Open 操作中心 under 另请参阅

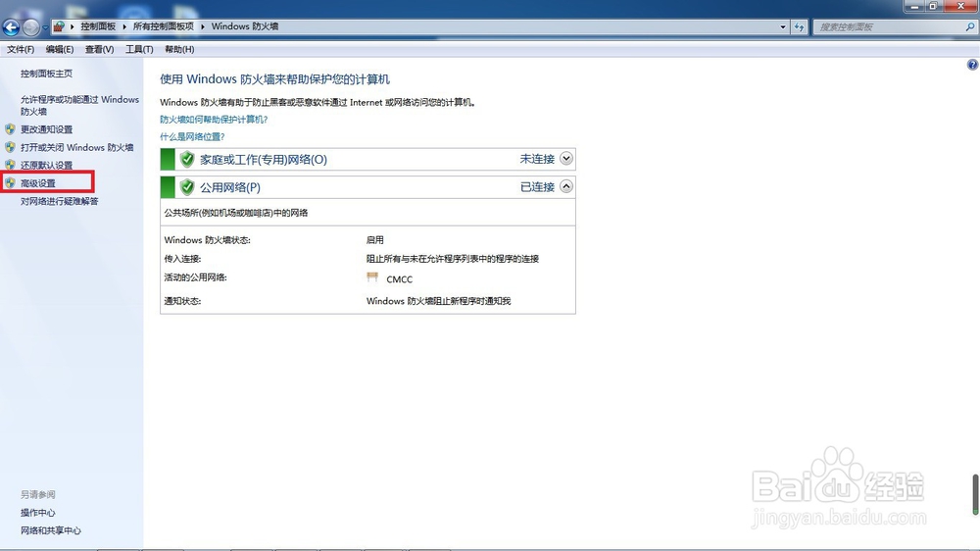[38, 513]
